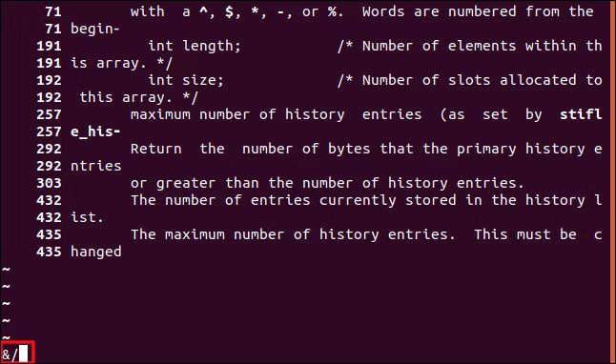The image size is (616, 364).
Task: Click the &/ search prompt input
Action: [18, 353]
